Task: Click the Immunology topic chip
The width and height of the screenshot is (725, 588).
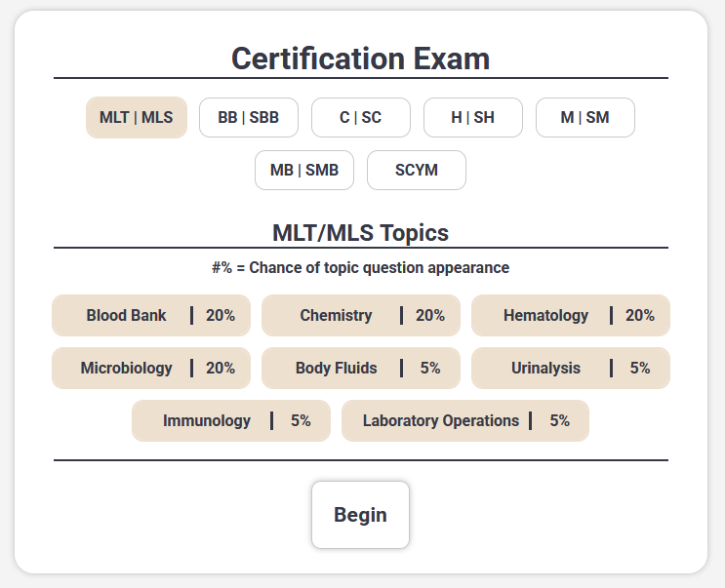Action: click(231, 421)
